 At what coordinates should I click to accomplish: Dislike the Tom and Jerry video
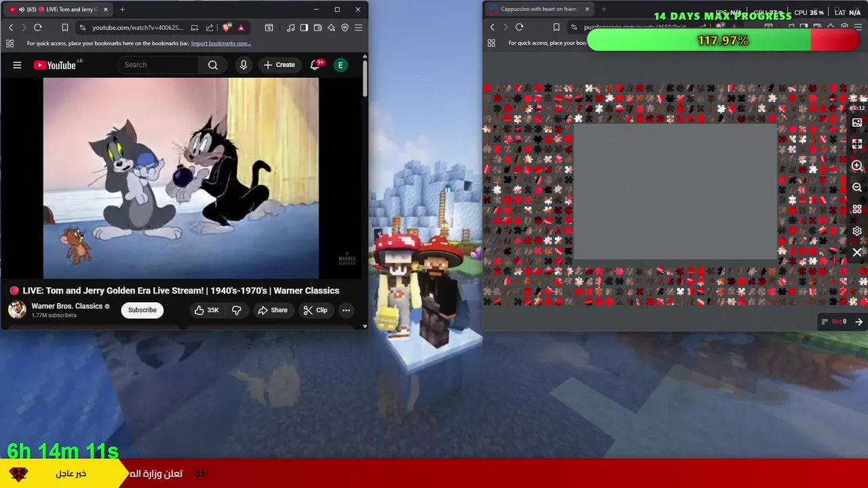click(237, 310)
